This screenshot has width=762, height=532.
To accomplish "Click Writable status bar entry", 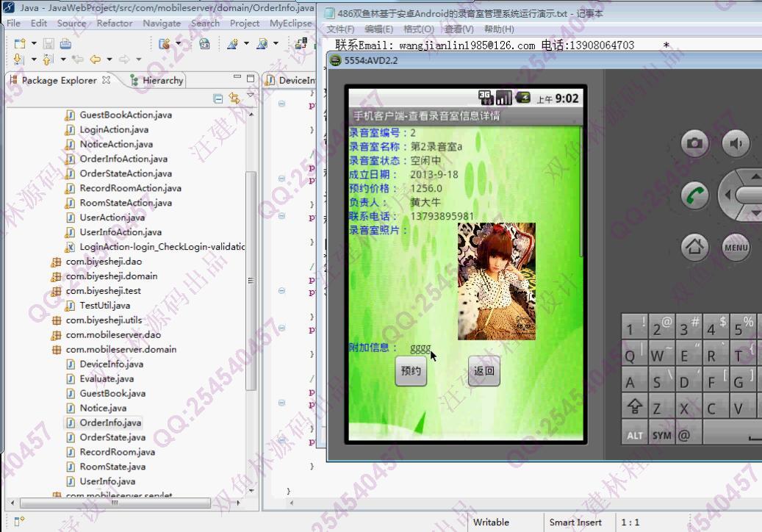I will tap(491, 522).
